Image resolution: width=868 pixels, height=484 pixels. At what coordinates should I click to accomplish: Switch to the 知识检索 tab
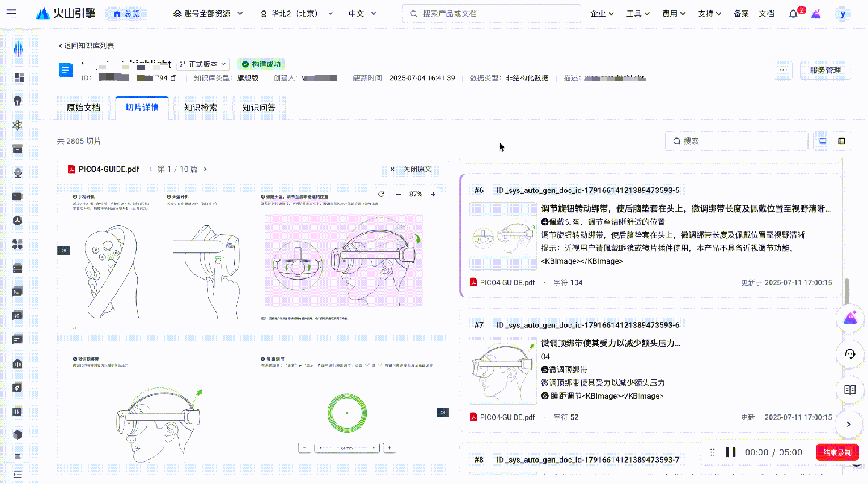[x=200, y=108]
